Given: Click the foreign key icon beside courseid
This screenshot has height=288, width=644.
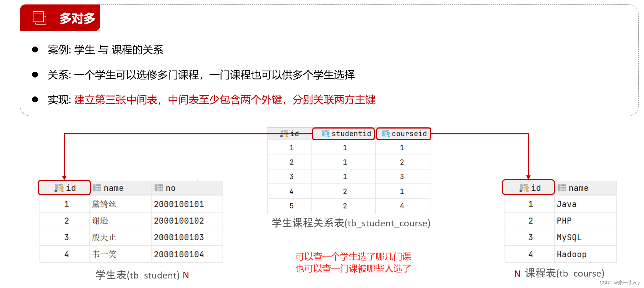Looking at the screenshot, I should coord(386,134).
